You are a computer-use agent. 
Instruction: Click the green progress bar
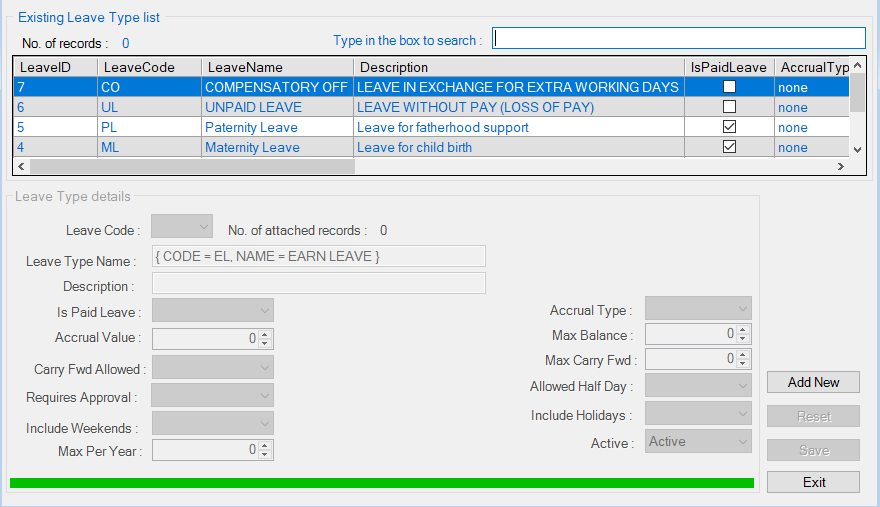coord(381,483)
